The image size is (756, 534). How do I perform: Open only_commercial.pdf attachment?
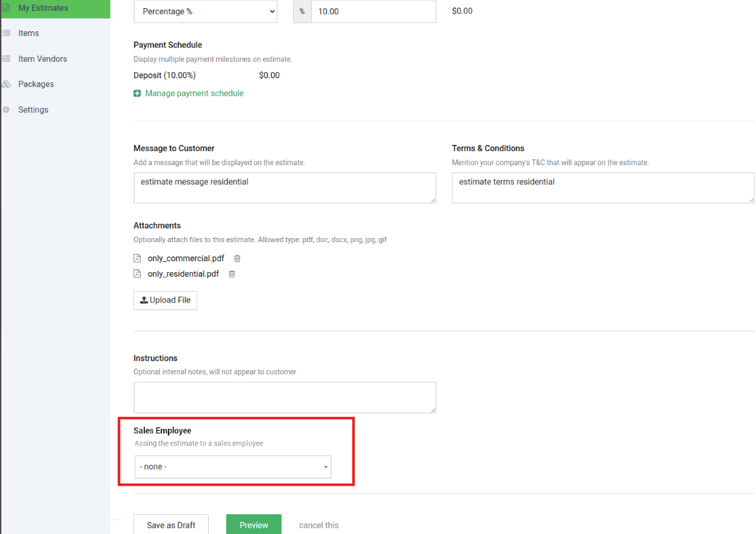click(x=186, y=258)
